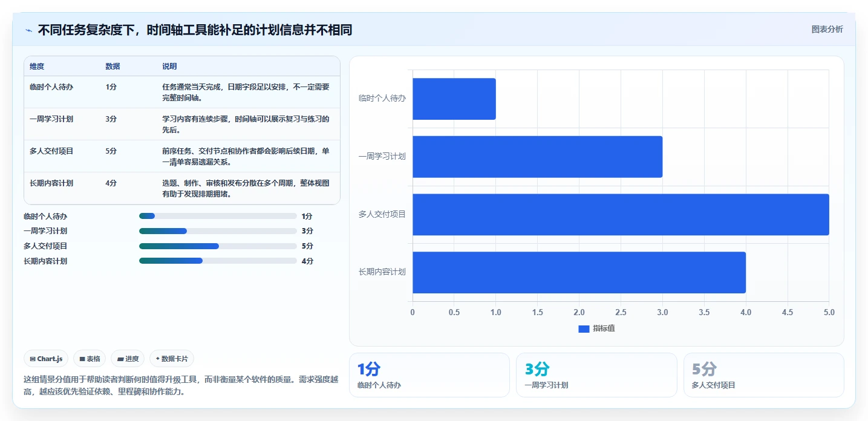Screen dimensions: 868x421
Task: Click the main title heading
Action: coord(195,30)
